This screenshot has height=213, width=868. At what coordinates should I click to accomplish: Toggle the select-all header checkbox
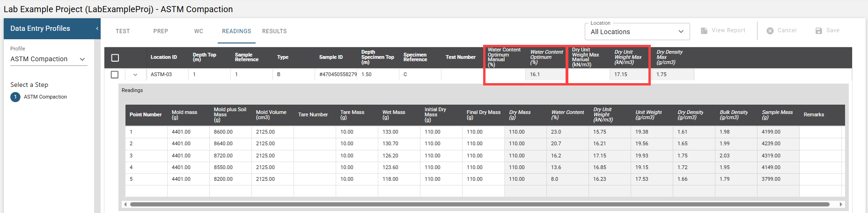[115, 58]
